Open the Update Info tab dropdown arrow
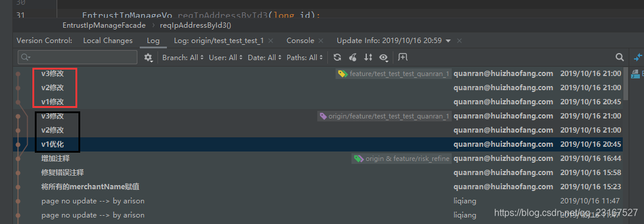Viewport: 644px width, 224px height. click(x=448, y=41)
